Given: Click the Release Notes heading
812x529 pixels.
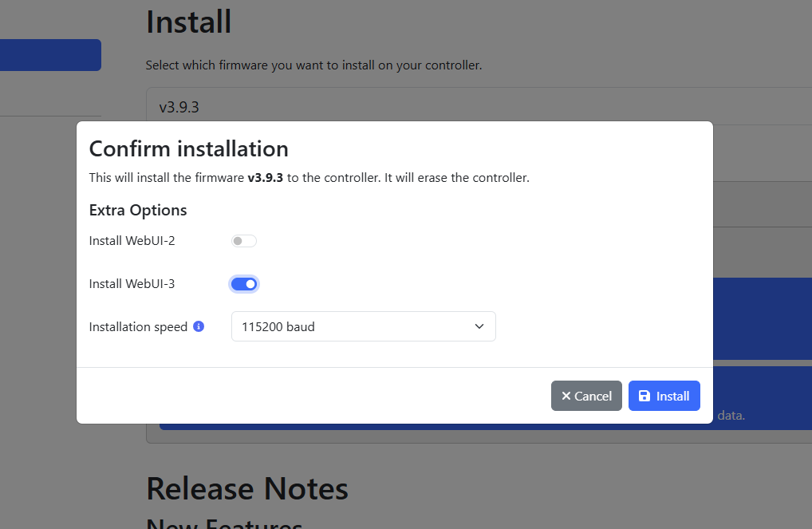Looking at the screenshot, I should click(247, 488).
